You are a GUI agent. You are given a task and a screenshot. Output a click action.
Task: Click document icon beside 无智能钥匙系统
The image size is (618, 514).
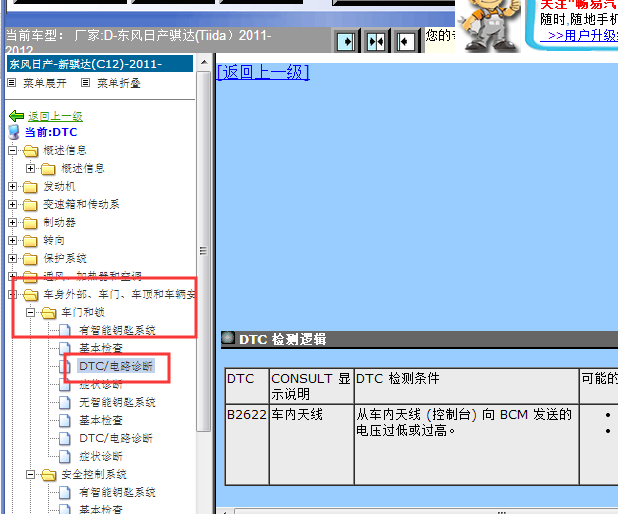[64, 402]
